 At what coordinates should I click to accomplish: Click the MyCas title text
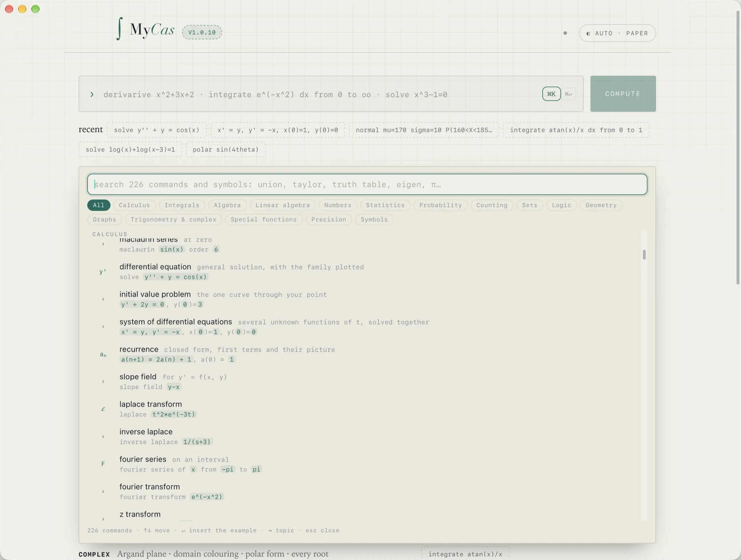tap(152, 29)
